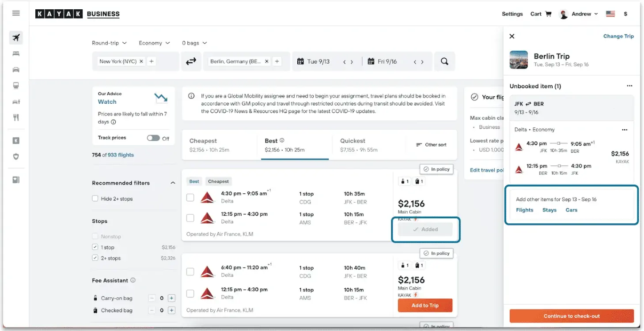This screenshot has height=331, width=644.
Task: Increase Checked bag count
Action: coord(172,310)
